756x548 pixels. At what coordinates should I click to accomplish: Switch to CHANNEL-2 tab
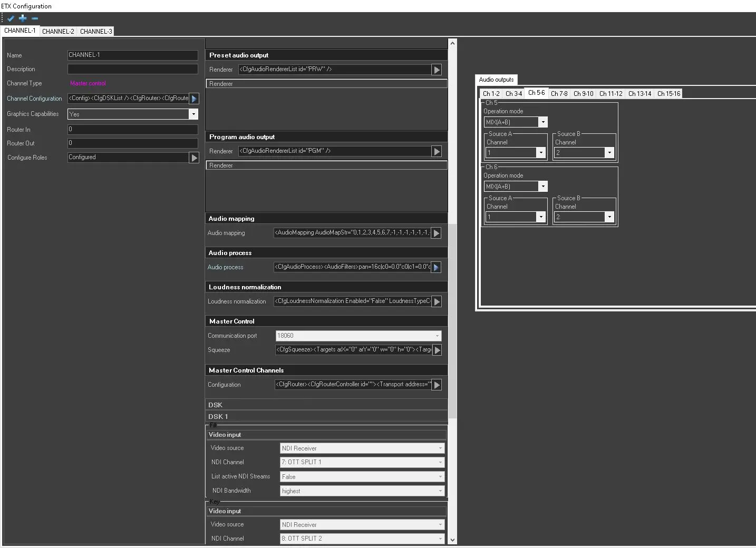(58, 31)
